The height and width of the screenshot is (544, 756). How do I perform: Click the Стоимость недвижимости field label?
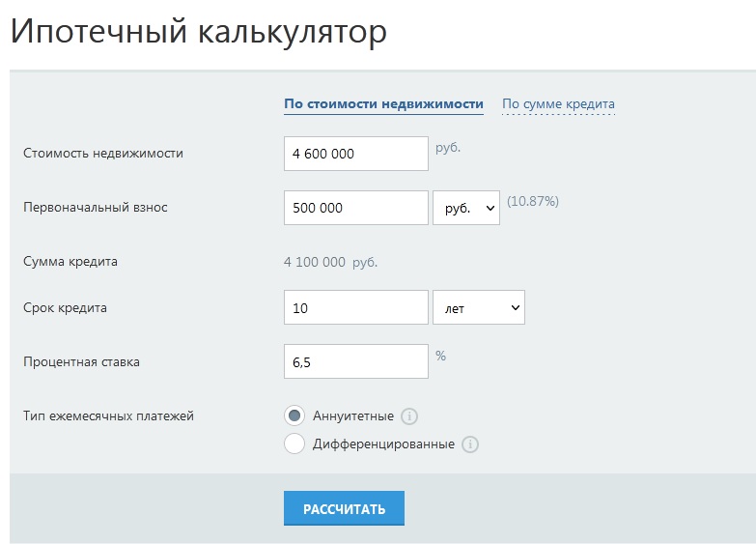point(103,153)
